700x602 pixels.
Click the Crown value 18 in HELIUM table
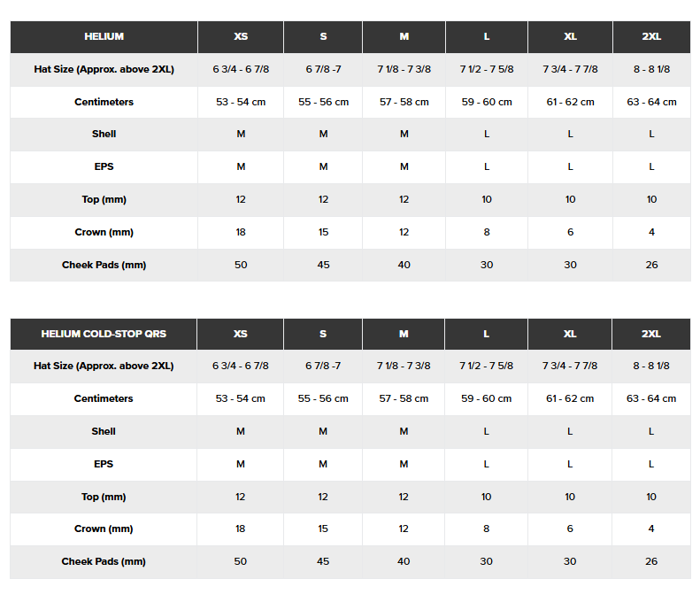(x=241, y=232)
